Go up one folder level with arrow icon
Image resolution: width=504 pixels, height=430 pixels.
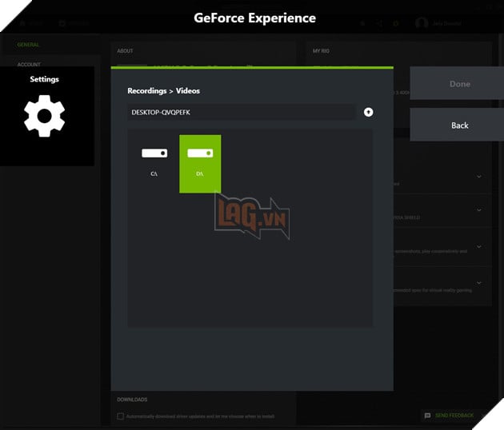coord(368,112)
